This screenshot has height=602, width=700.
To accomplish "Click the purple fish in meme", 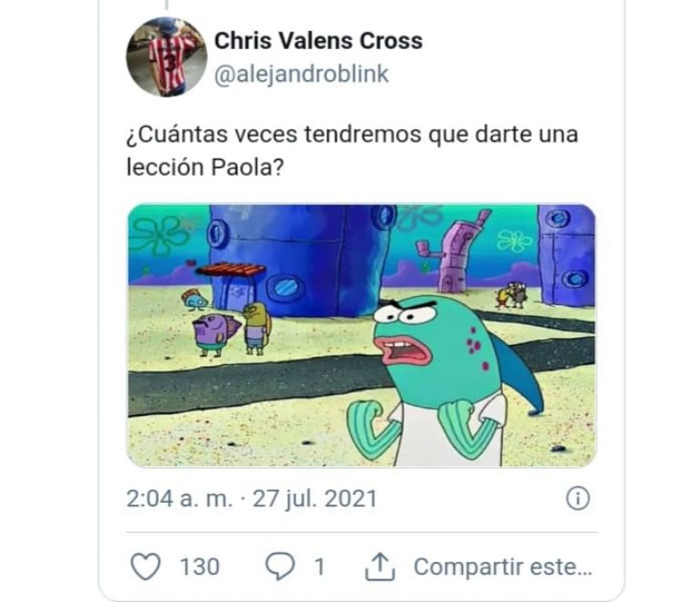I will point(217,333).
